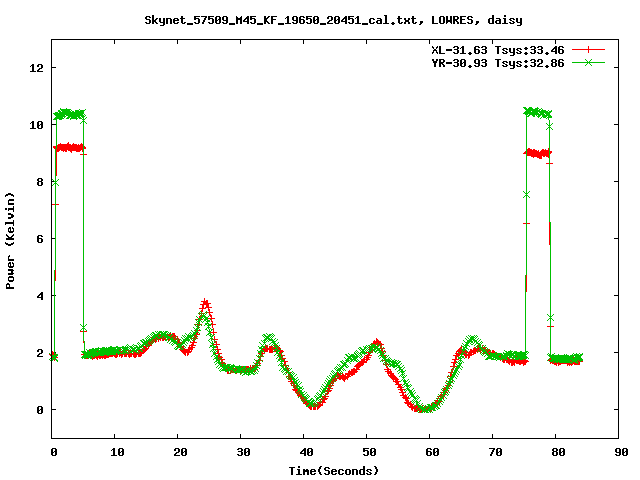Click the red peak near 24 seconds
Image resolution: width=640 pixels, height=480 pixels.
[205, 304]
